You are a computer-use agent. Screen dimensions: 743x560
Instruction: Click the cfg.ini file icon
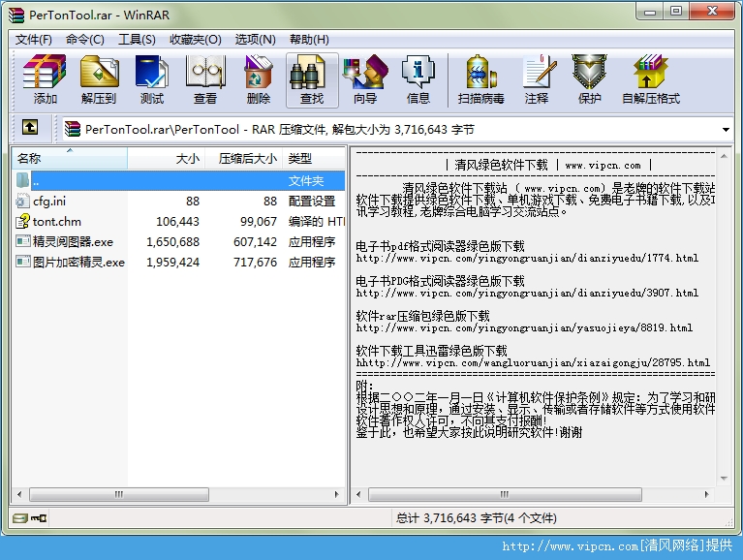point(22,201)
